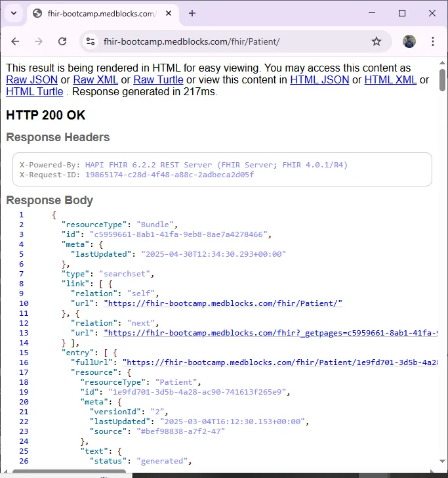The height and width of the screenshot is (478, 448).
Task: Open the Raw JSON link
Action: 32,80
